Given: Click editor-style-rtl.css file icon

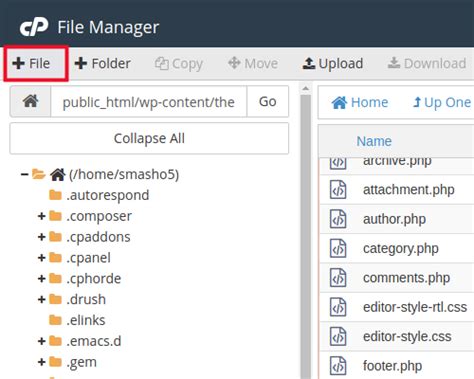Looking at the screenshot, I should pos(338,307).
